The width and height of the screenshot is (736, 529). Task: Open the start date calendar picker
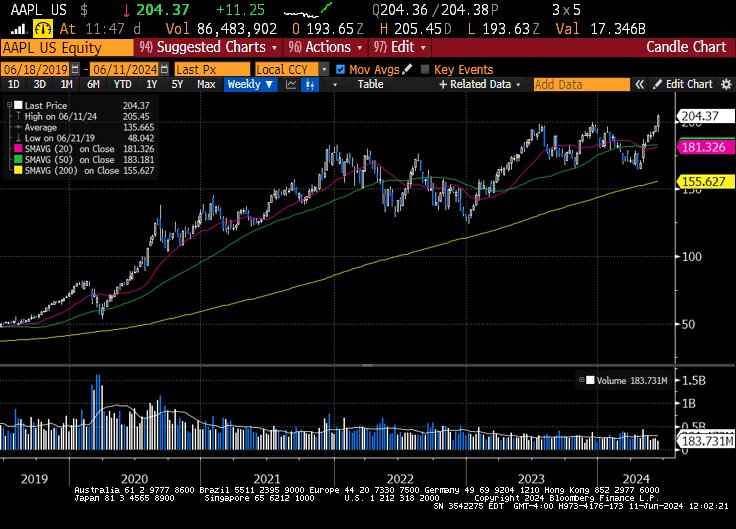tap(75, 69)
